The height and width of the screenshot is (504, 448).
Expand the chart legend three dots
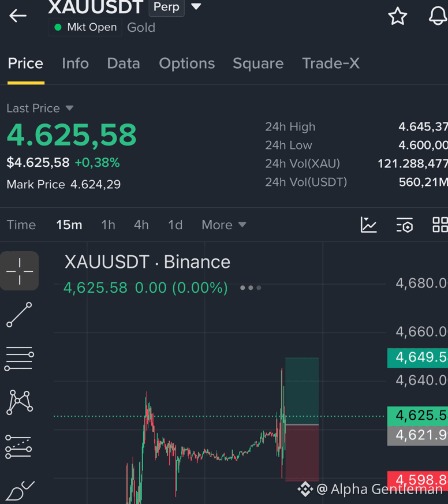(251, 288)
